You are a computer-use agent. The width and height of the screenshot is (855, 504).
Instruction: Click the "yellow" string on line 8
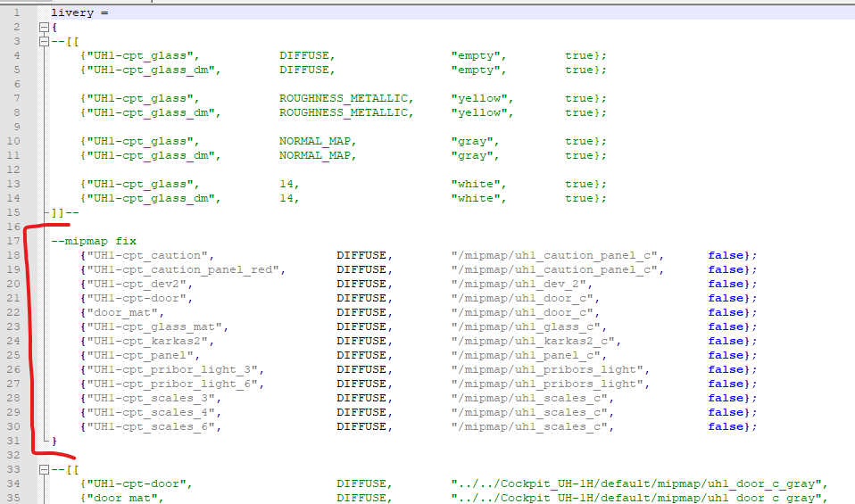479,112
